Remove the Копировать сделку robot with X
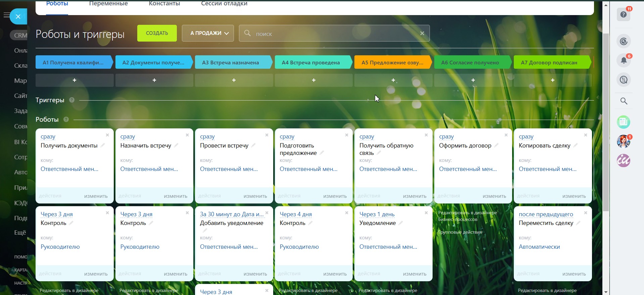This screenshot has height=295, width=644. tap(585, 135)
